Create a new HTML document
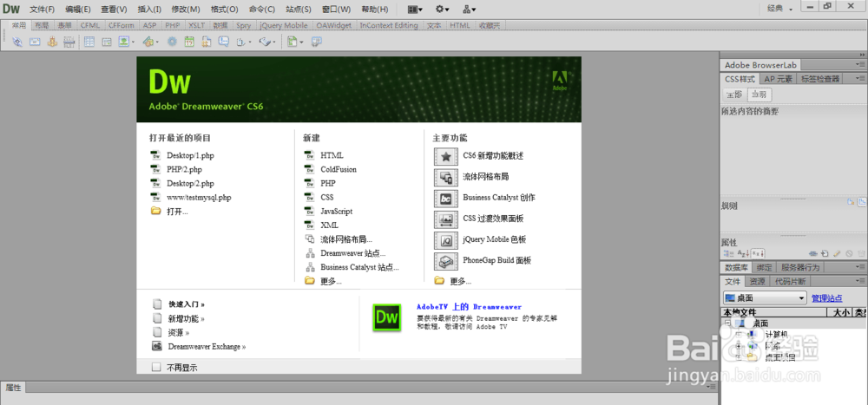 tap(332, 155)
